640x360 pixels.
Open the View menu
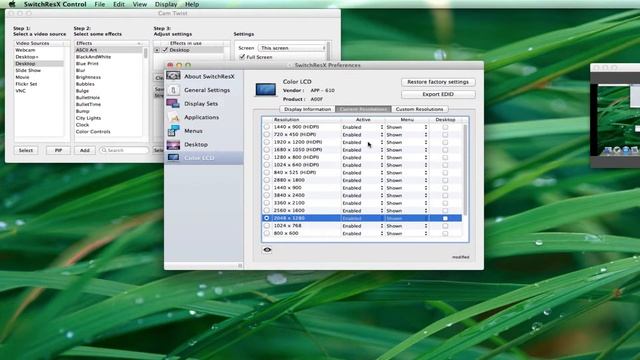[140, 4]
